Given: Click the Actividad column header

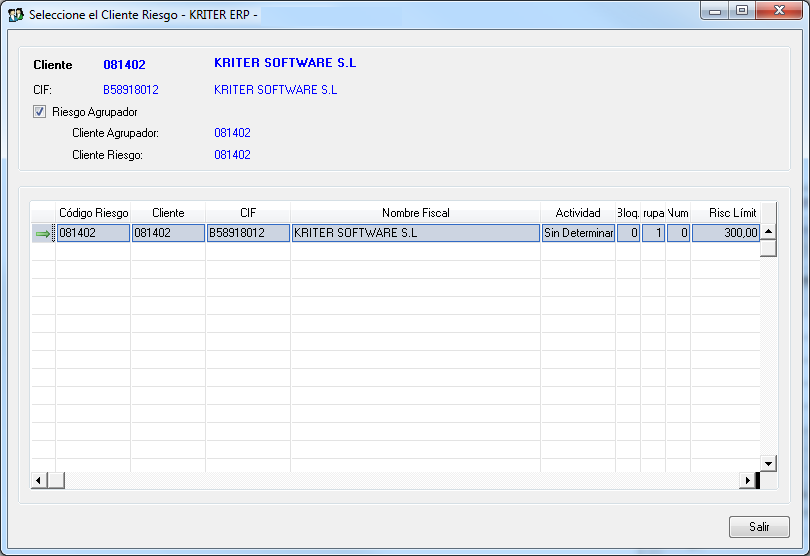Looking at the screenshot, I should coord(578,213).
